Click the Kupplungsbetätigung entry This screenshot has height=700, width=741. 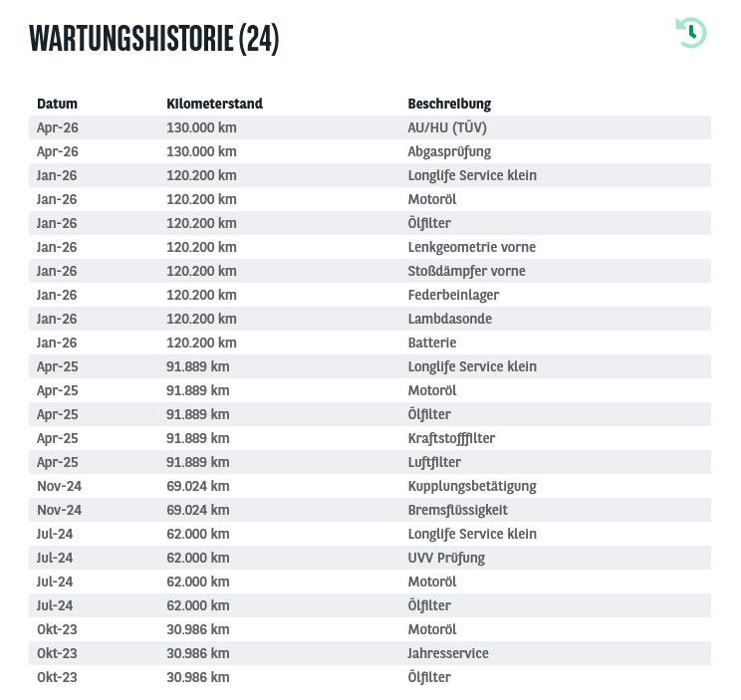pyautogui.click(x=472, y=487)
